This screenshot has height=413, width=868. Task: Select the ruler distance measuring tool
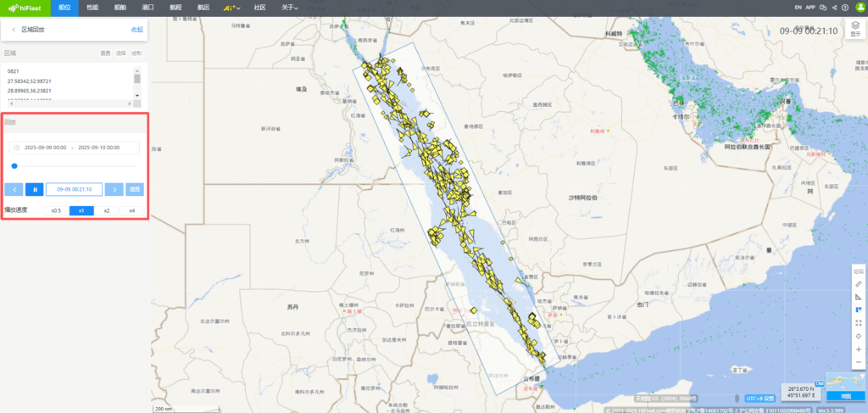click(x=859, y=283)
